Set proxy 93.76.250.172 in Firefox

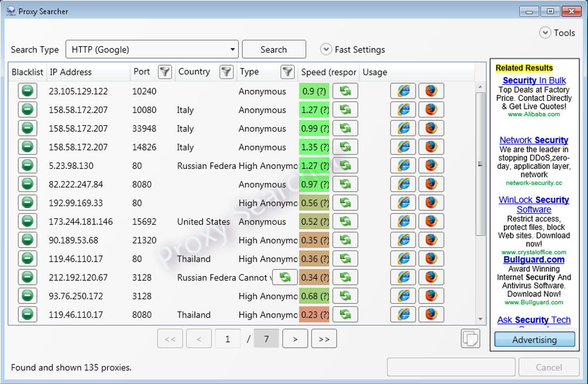[431, 296]
